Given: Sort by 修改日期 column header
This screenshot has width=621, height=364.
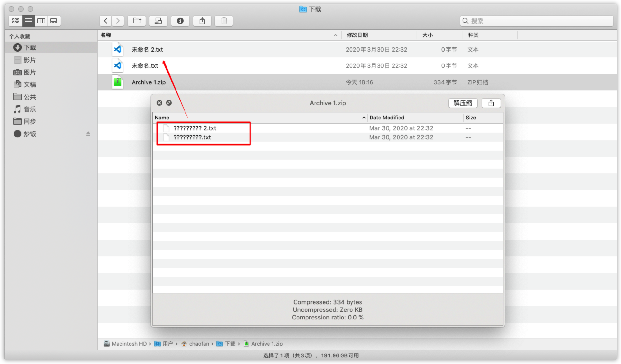Looking at the screenshot, I should click(379, 35).
